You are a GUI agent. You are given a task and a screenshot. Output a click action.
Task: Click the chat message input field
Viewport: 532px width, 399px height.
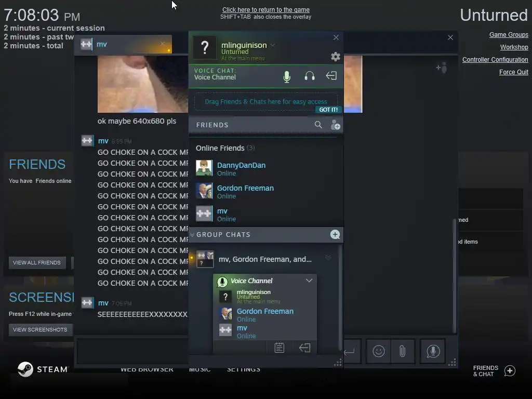pyautogui.click(x=133, y=352)
